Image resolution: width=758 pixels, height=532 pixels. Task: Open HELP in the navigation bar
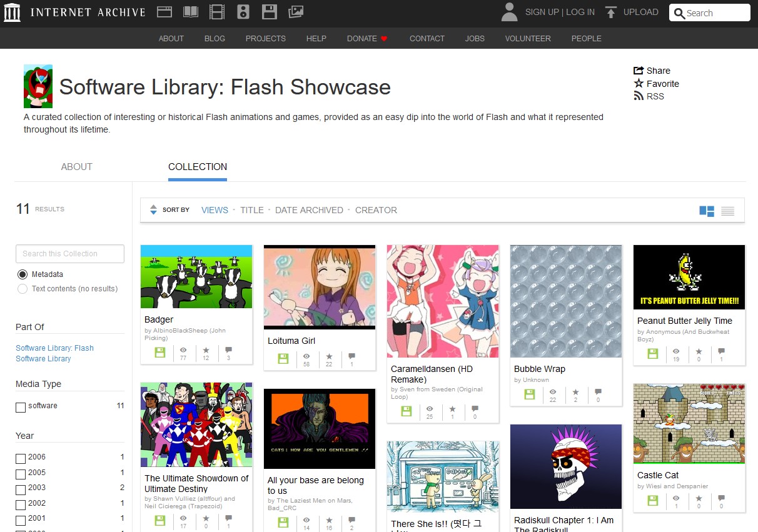[x=316, y=39]
